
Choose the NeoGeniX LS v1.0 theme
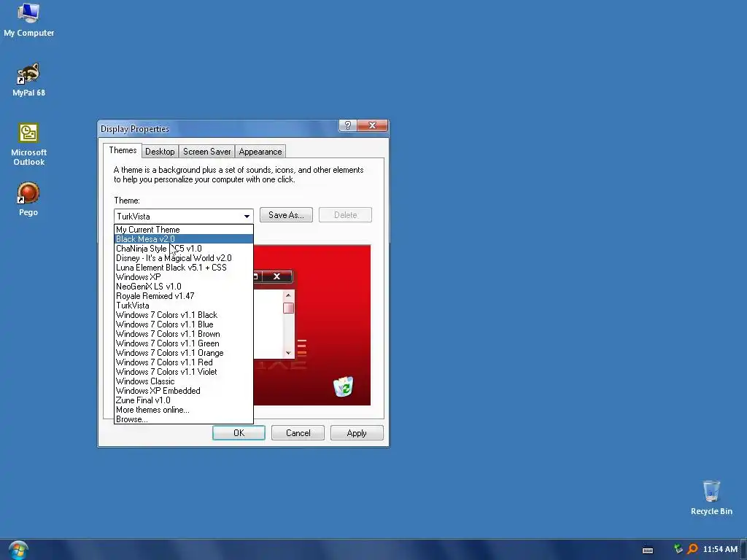[184, 287]
